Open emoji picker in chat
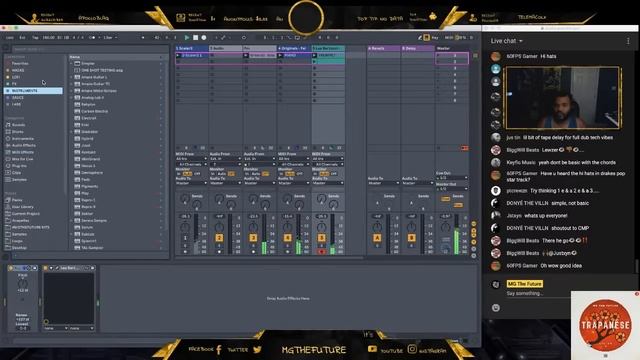Viewport: 640px width, 360px height. (x=496, y=307)
